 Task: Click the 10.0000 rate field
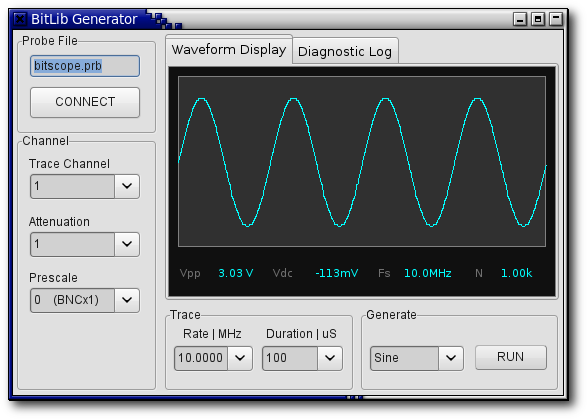pos(201,358)
